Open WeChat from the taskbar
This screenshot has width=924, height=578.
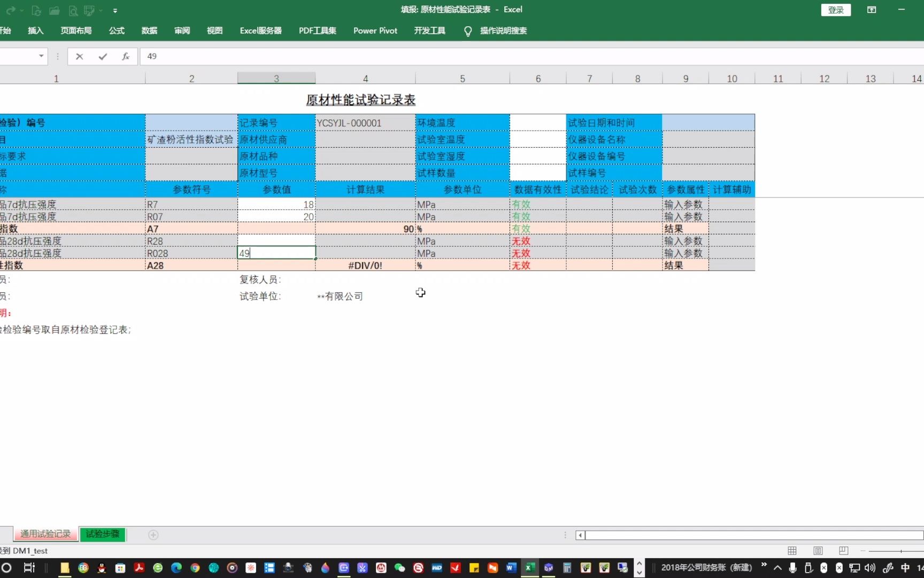point(399,568)
